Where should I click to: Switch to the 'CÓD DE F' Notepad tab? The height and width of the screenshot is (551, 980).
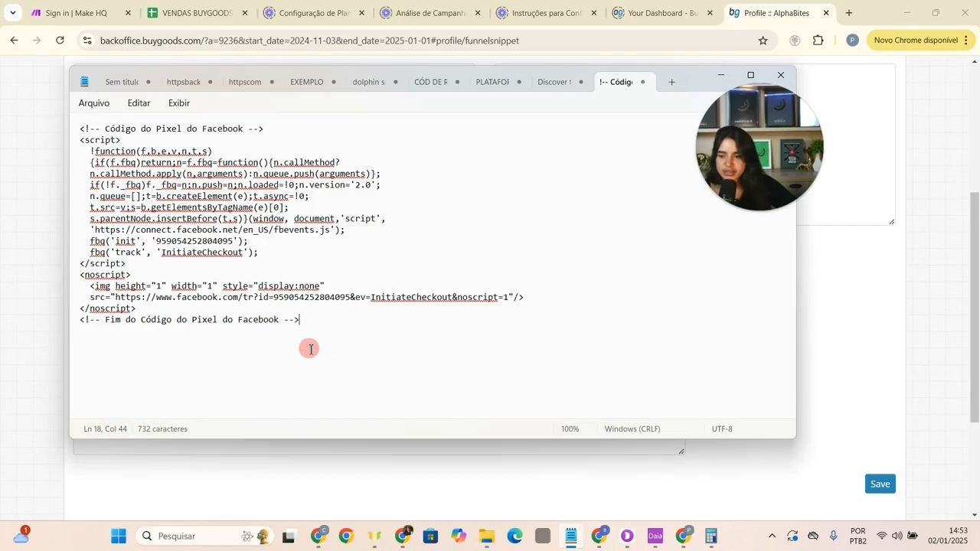pyautogui.click(x=430, y=82)
